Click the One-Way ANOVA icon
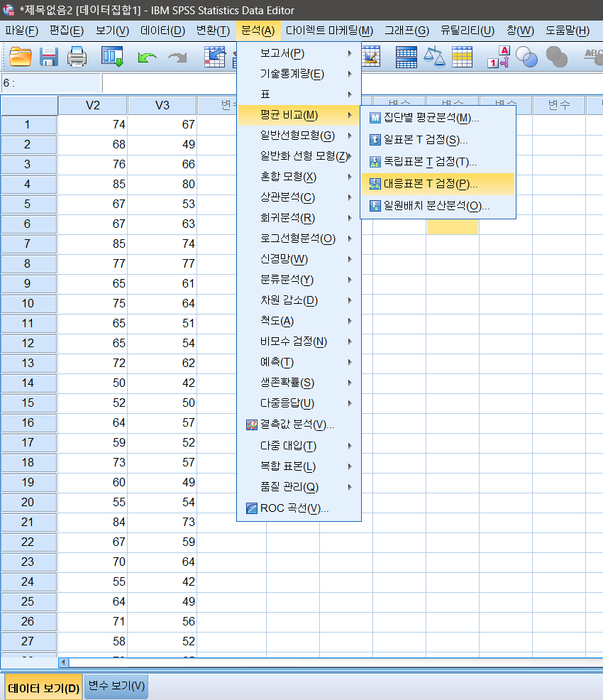Screen dimensions: 603x700 (375, 206)
